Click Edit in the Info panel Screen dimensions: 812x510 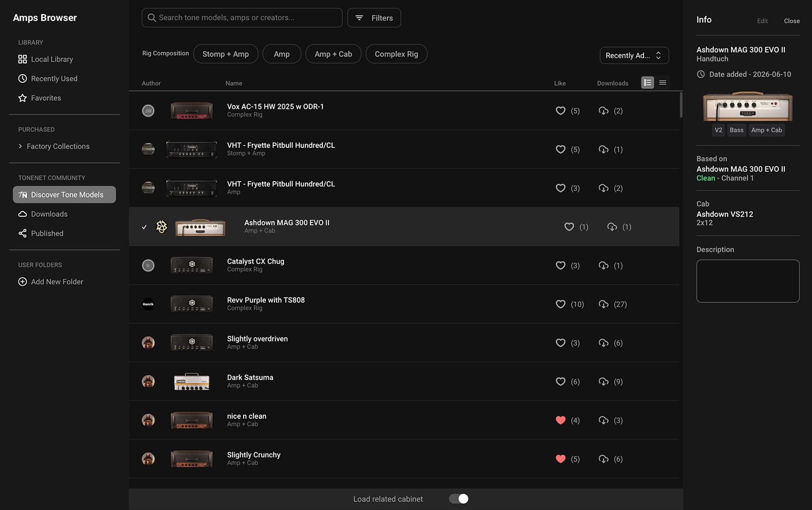762,21
